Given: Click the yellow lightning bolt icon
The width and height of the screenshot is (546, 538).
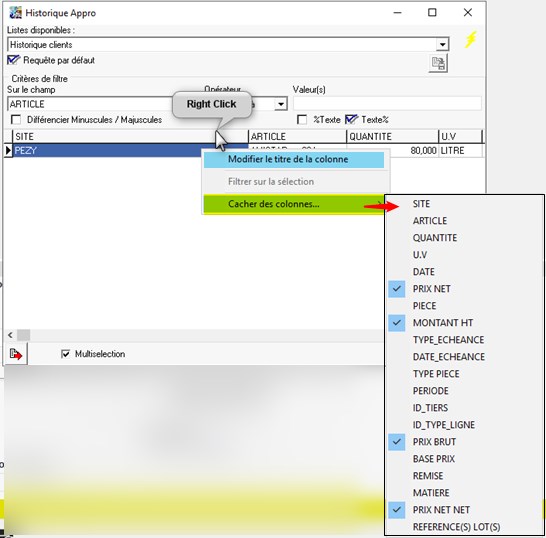Looking at the screenshot, I should click(470, 39).
